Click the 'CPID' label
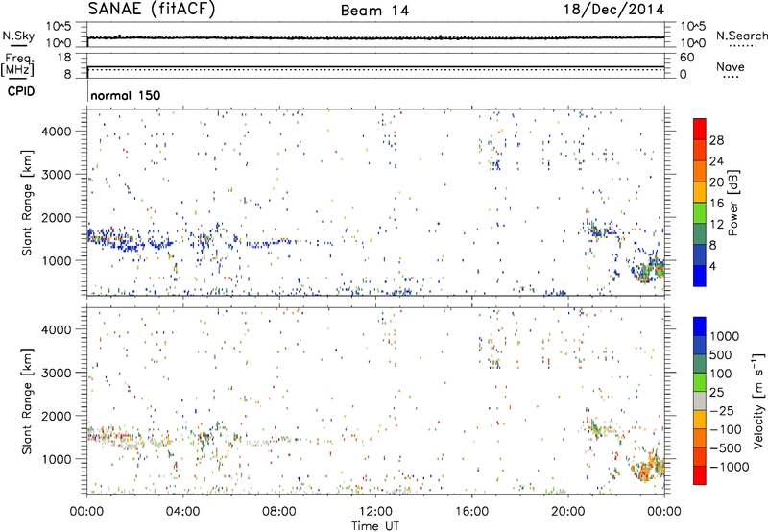768x532 pixels. (x=21, y=91)
